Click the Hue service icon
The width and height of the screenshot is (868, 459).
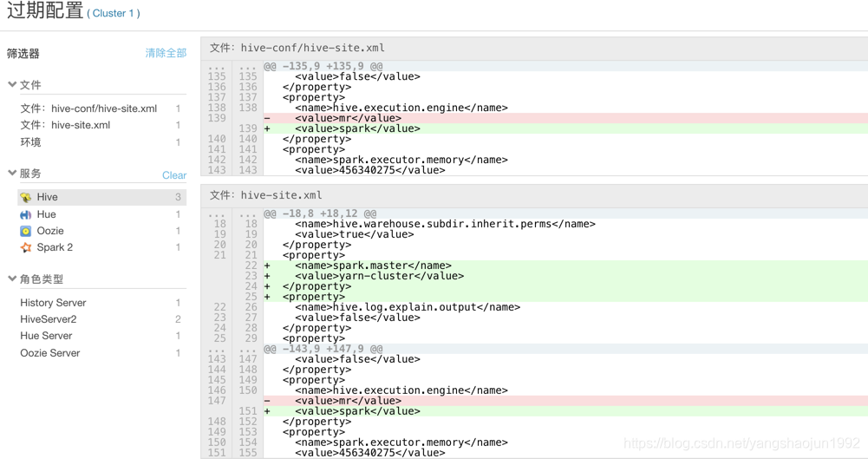[x=25, y=215]
